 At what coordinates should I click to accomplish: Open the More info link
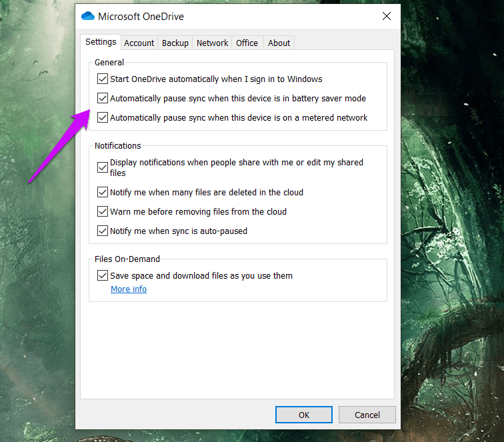coord(129,289)
